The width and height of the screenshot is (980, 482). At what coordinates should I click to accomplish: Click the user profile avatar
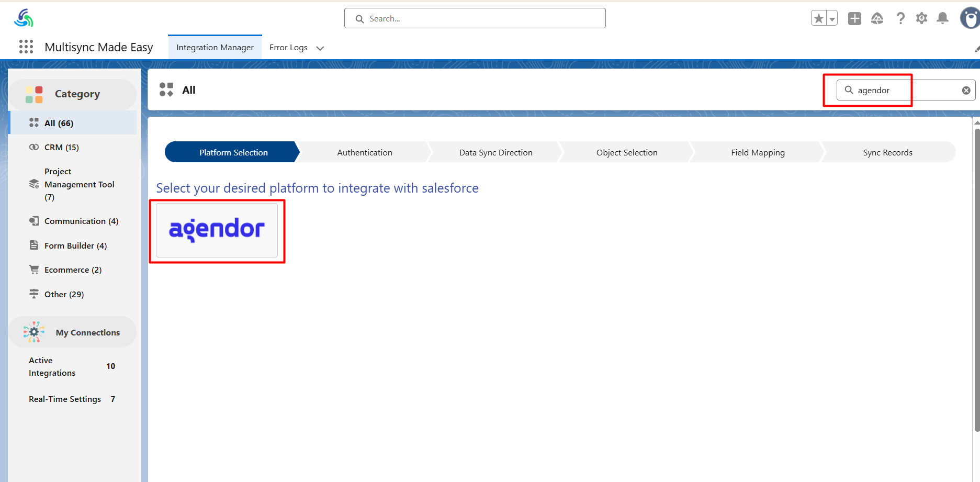tap(970, 18)
